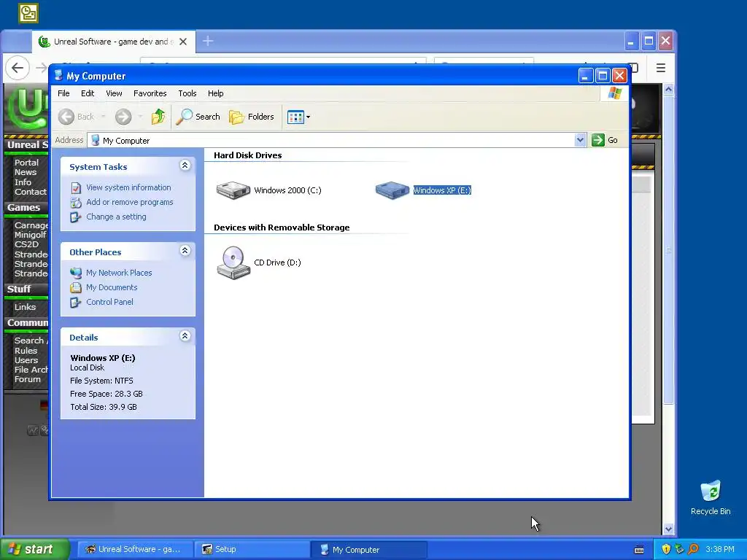Screen dimensions: 747x560
Task: Open the View menu
Action: pyautogui.click(x=114, y=93)
